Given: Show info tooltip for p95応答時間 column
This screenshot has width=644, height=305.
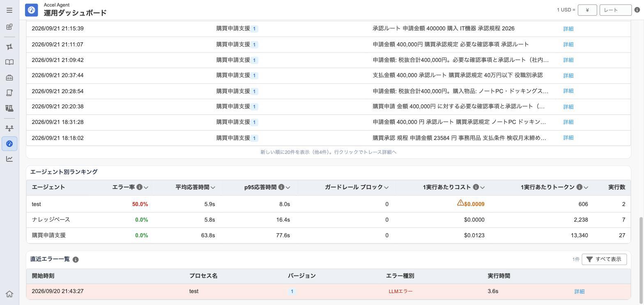Looking at the screenshot, I should coord(281,187).
